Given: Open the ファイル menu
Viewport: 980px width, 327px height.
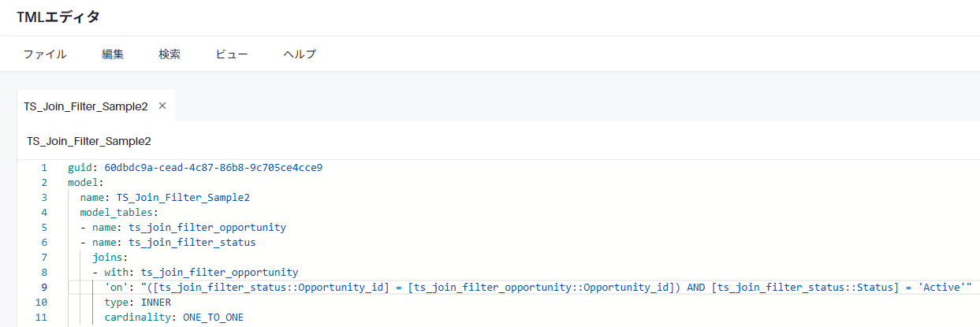Looking at the screenshot, I should (45, 54).
